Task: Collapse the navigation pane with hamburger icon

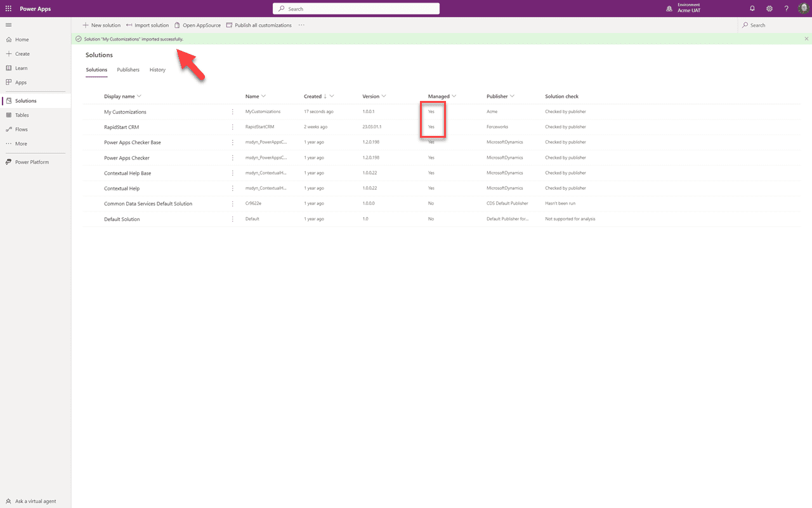Action: tap(8, 25)
